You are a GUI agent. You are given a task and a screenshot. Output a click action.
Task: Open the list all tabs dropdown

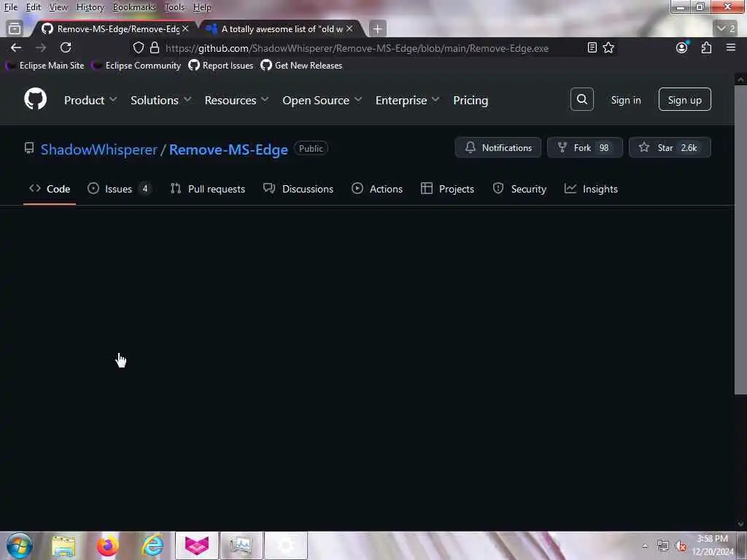pyautogui.click(x=727, y=28)
